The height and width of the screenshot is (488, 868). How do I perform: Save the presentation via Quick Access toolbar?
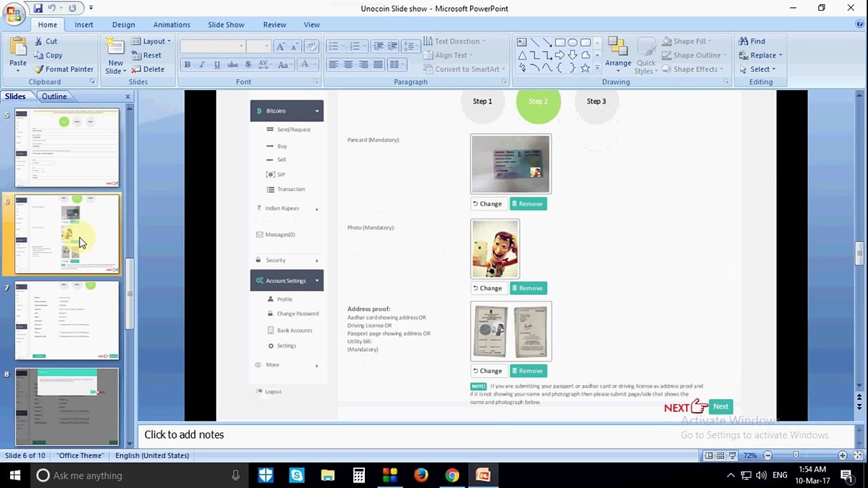(38, 8)
